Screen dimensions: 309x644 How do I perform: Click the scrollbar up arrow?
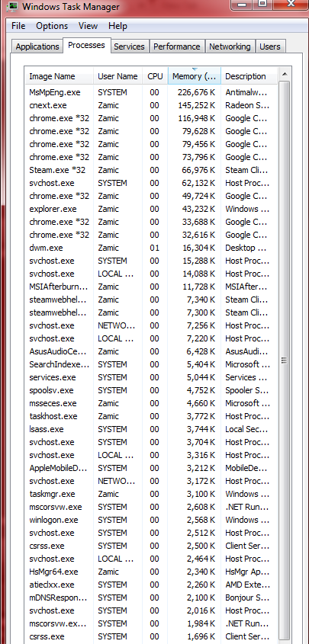[x=284, y=75]
